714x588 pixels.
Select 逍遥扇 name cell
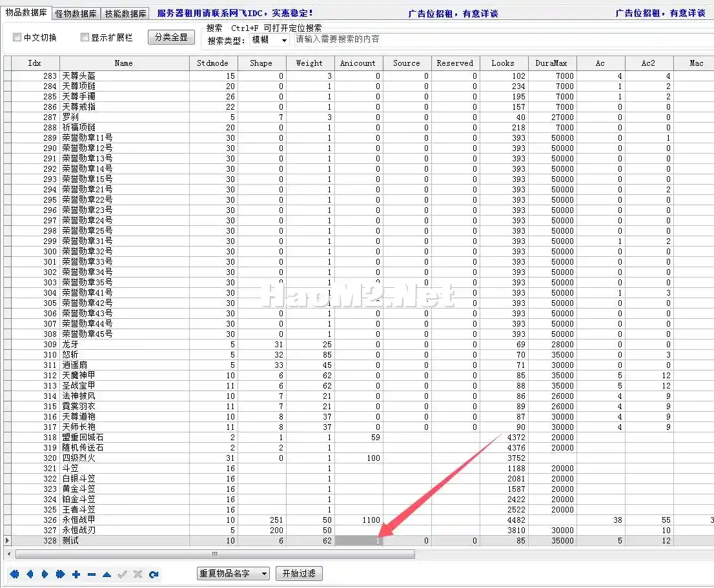[x=125, y=365]
